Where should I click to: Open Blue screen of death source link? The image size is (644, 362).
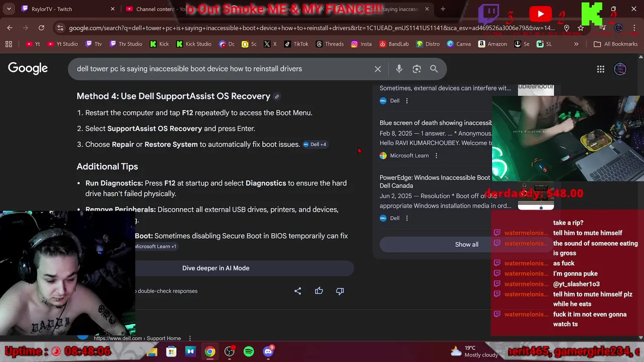[436, 123]
